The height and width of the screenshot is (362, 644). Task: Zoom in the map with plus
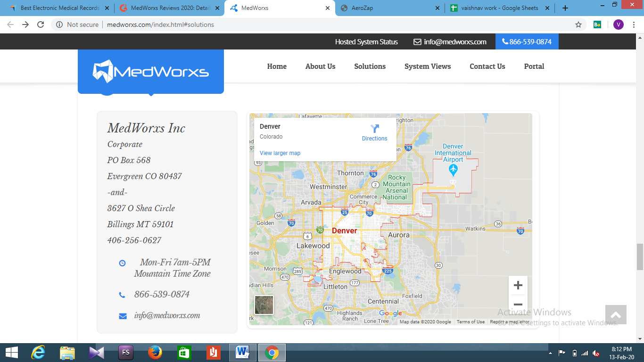(x=518, y=285)
